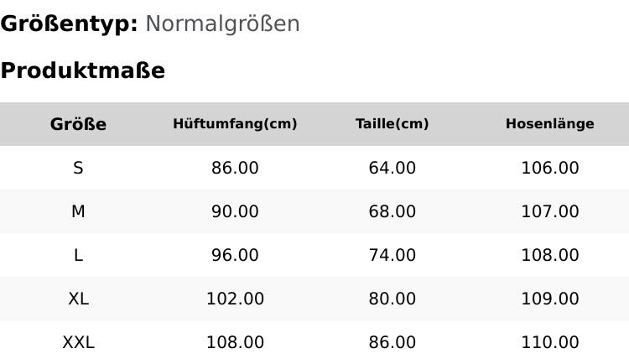
Task: Click the Größe column header
Action: click(78, 124)
